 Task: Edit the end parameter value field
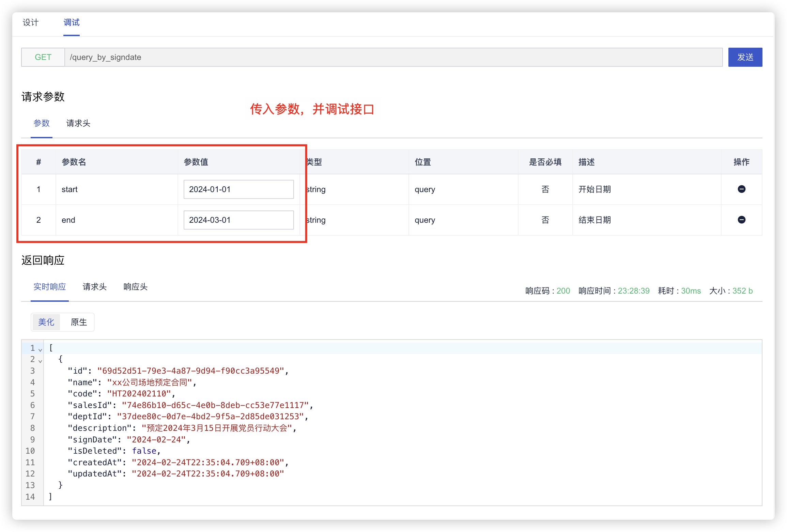tap(238, 220)
